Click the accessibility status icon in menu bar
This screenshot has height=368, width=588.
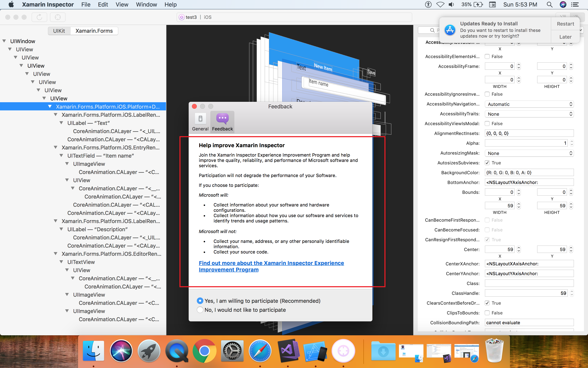[x=428, y=4]
